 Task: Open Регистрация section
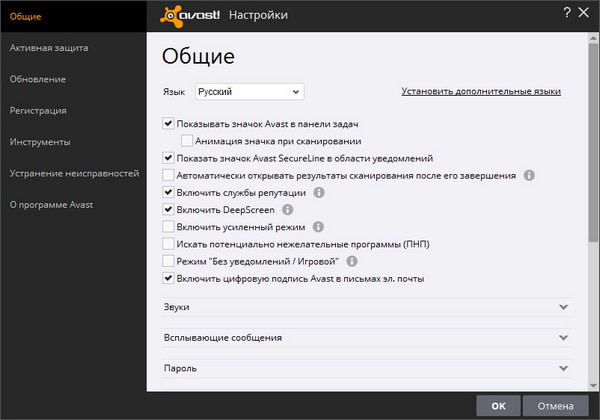tap(38, 111)
